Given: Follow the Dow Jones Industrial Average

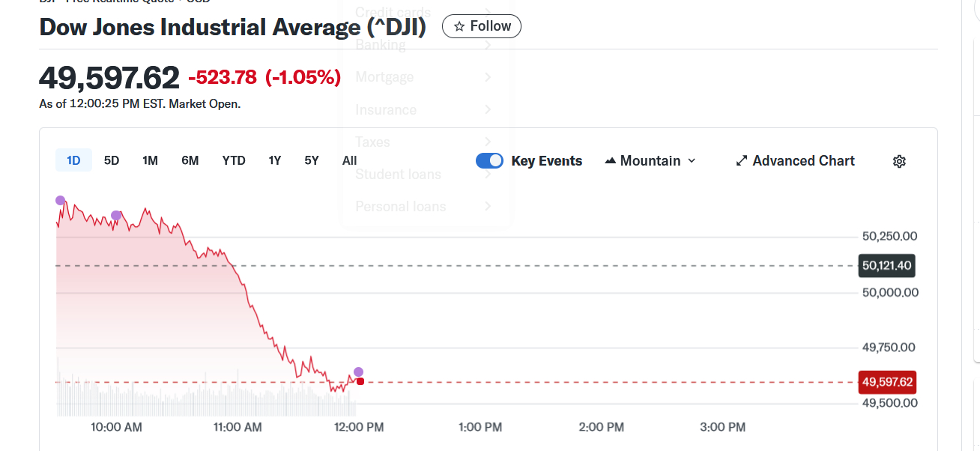Looking at the screenshot, I should (482, 26).
